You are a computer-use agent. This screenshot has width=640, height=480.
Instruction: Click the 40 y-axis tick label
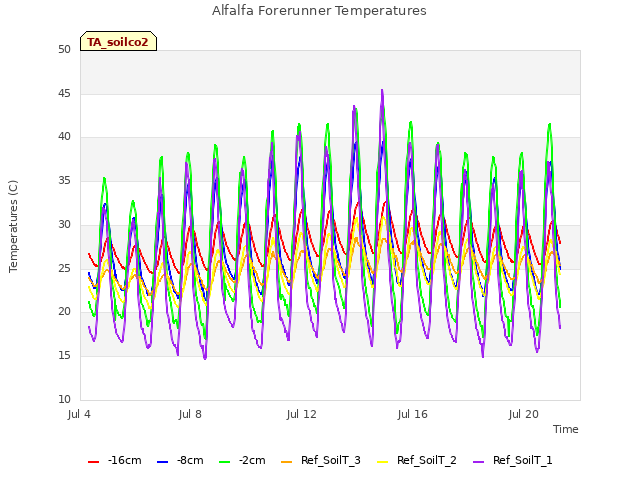tap(64, 137)
